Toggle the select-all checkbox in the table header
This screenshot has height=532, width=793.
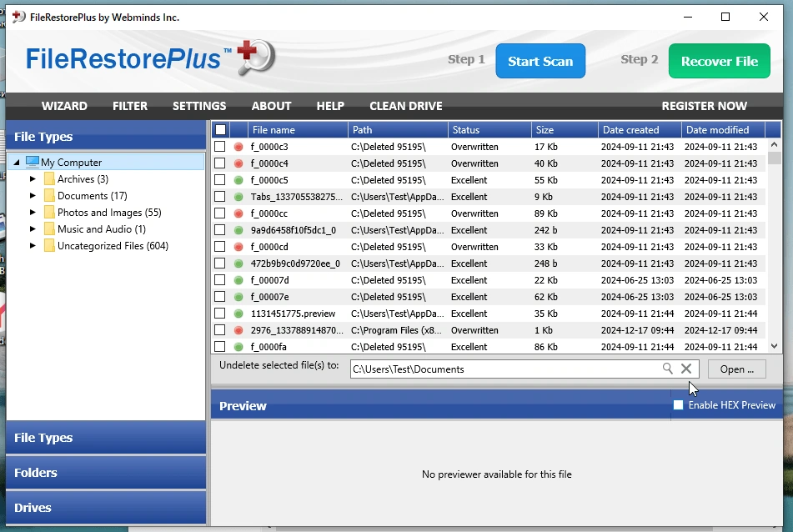220,129
